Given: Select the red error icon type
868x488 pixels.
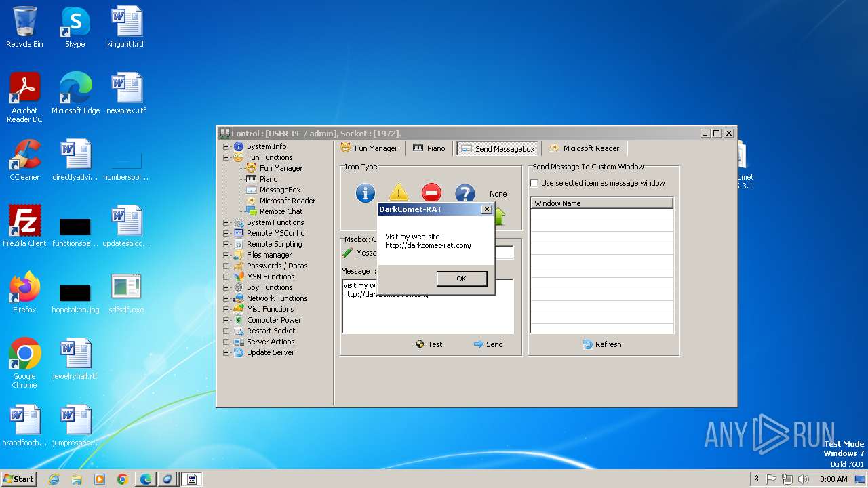Looking at the screenshot, I should pos(431,193).
